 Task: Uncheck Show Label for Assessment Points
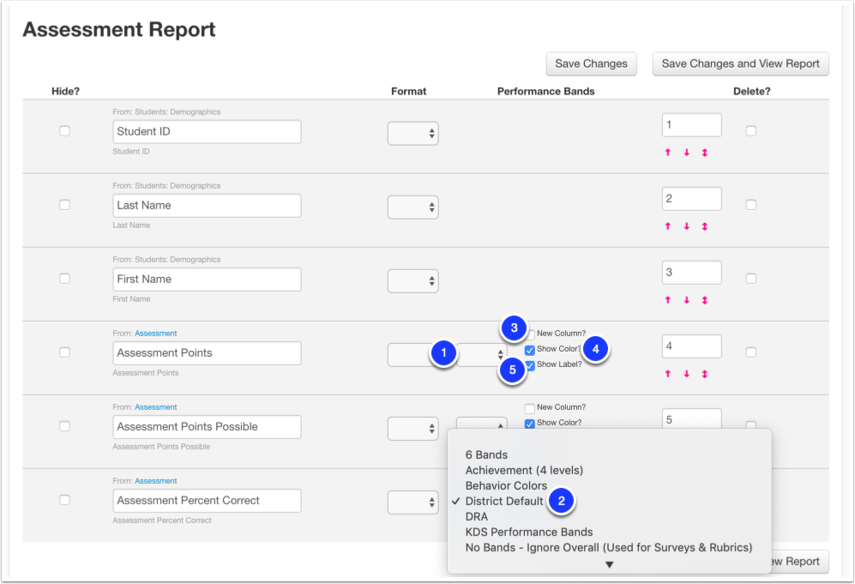529,364
